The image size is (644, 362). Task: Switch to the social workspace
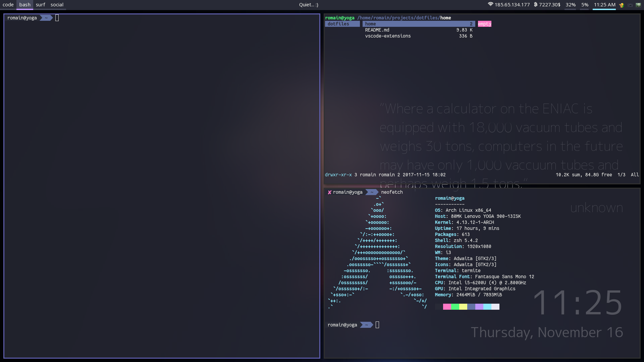pos(57,5)
